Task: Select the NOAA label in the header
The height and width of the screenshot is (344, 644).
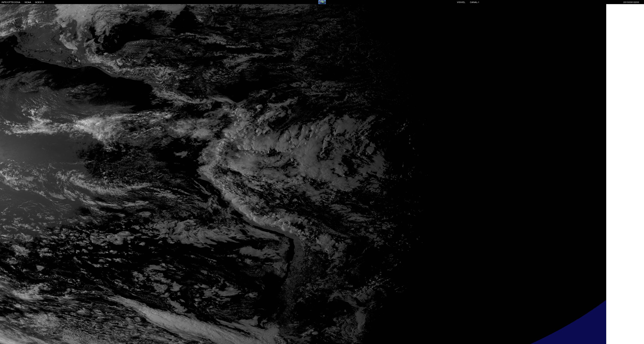Action: coord(28,2)
